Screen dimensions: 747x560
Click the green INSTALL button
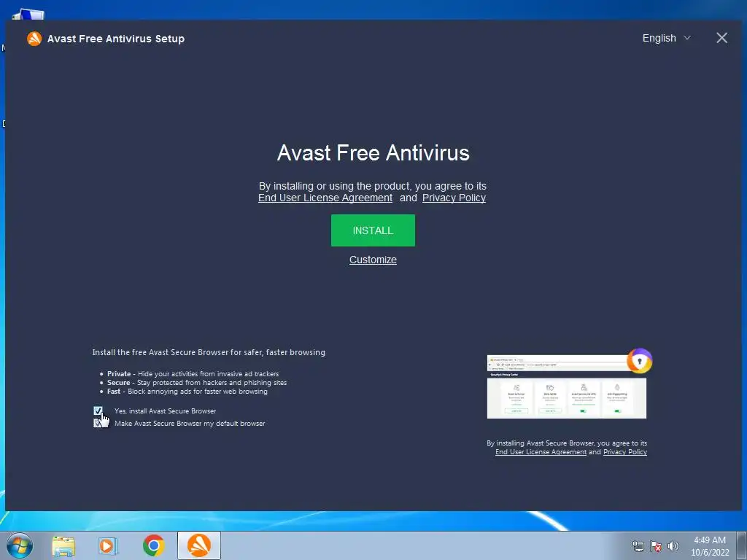pos(373,230)
